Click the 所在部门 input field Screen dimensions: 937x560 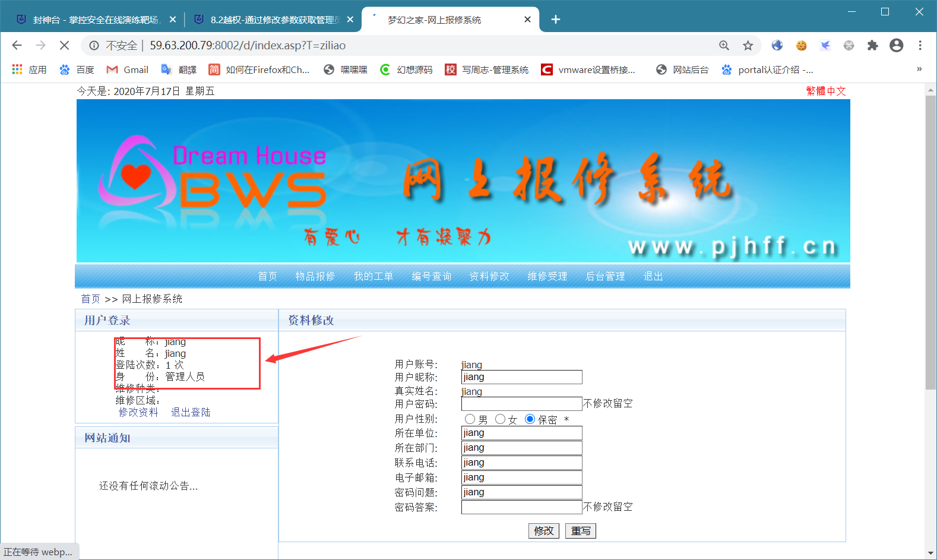click(522, 448)
